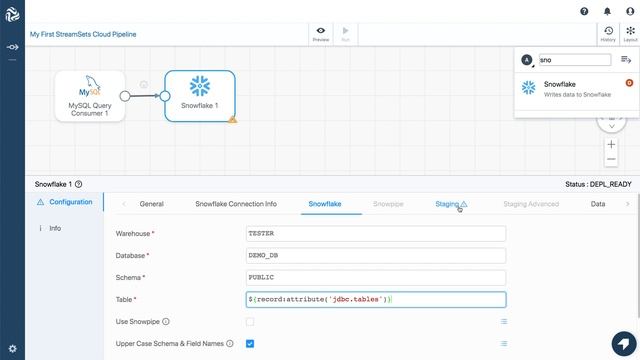Click the Layout button
Image resolution: width=640 pixels, height=360 pixels.
[x=630, y=34]
